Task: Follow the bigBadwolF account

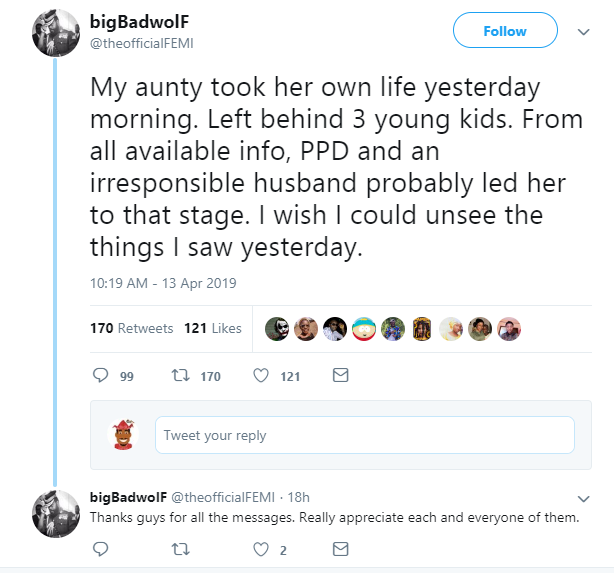Action: tap(505, 31)
